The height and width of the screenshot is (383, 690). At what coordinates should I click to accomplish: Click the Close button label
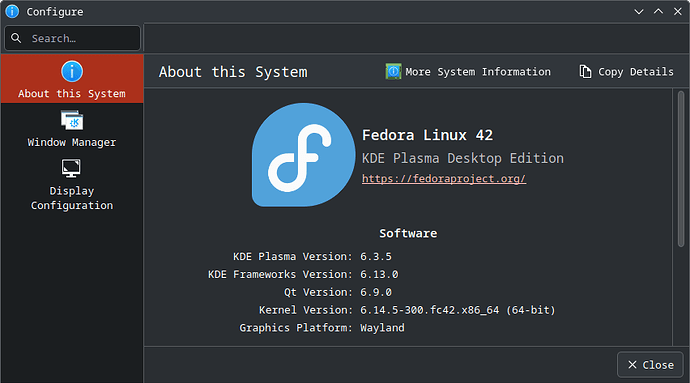tap(658, 365)
